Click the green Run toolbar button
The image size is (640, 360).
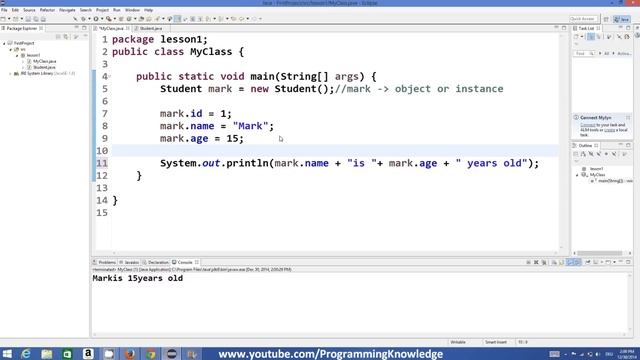click(x=96, y=19)
